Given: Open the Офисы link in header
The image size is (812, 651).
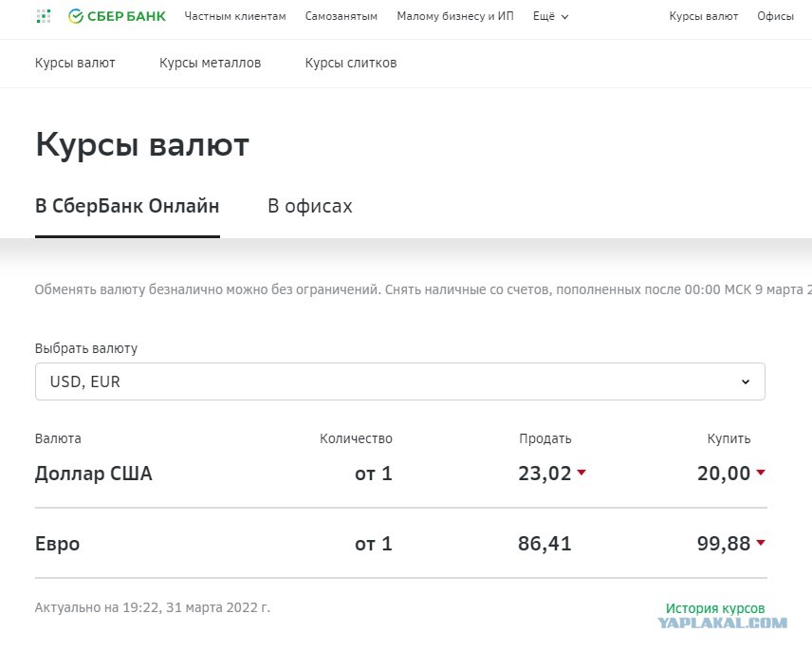Looking at the screenshot, I should coord(775,16).
